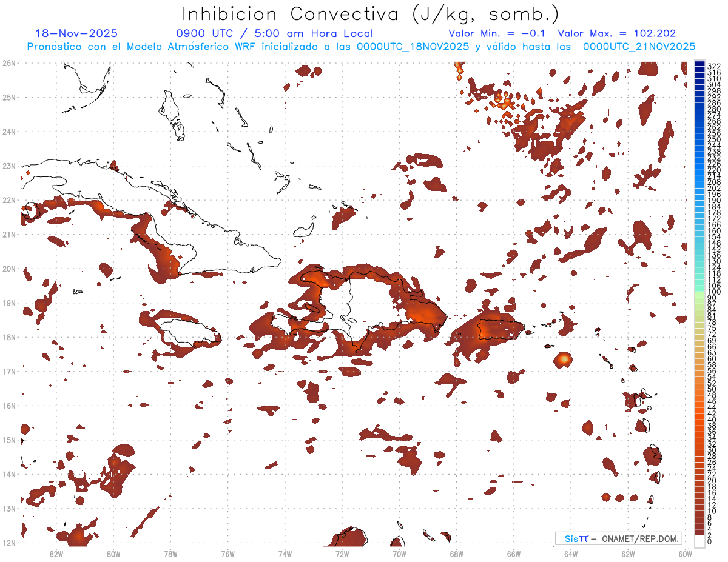Click the title "Inhibicion Convectiva (J/kg, somb.)"
Viewport: 728px width, 562px height.
[371, 15]
